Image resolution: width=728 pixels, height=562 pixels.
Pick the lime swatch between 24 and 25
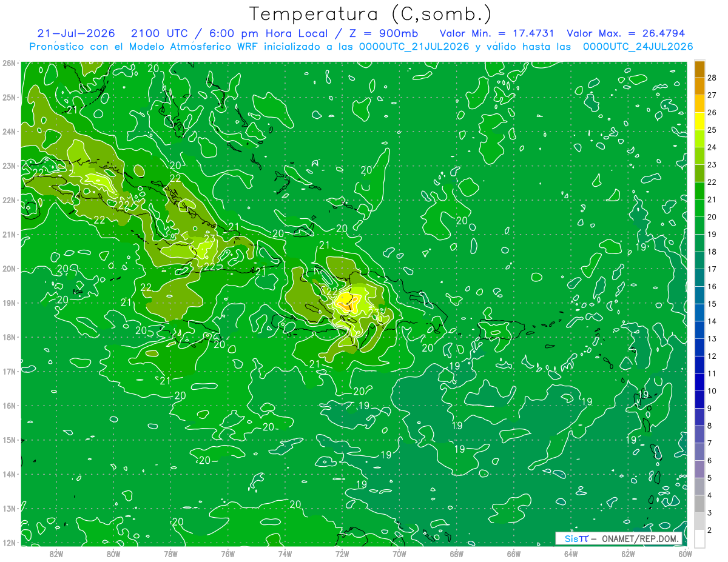click(699, 139)
